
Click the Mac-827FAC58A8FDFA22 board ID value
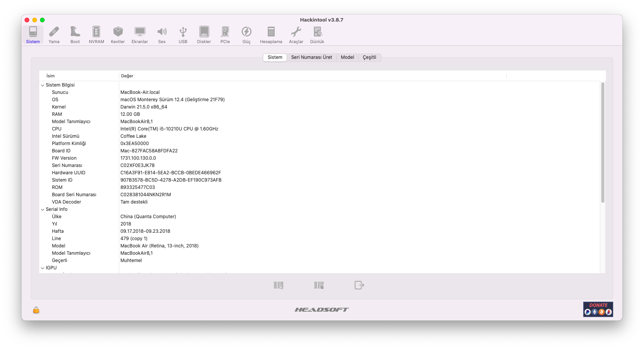point(149,151)
